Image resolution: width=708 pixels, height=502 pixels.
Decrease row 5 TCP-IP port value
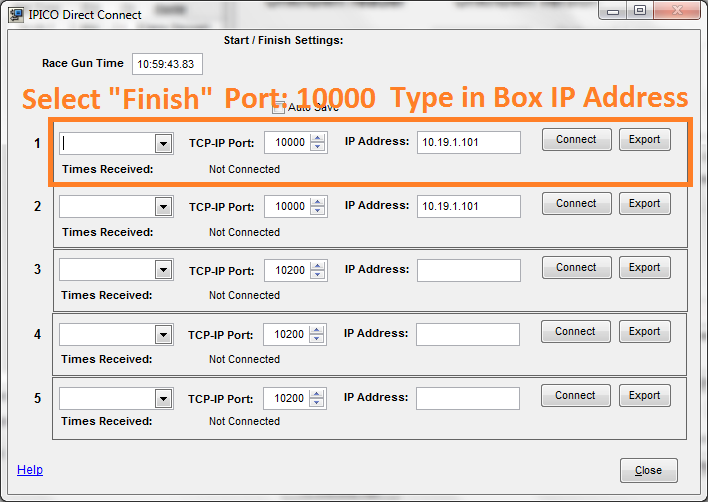tap(317, 404)
